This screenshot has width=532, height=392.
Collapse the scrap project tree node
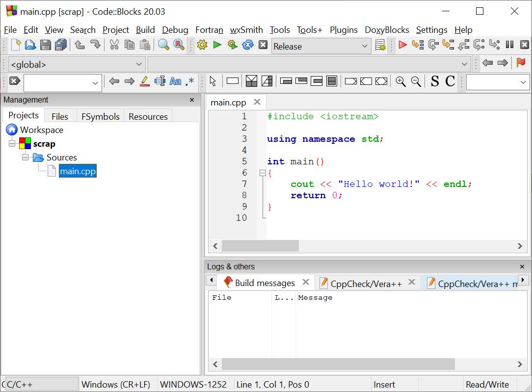pos(12,144)
